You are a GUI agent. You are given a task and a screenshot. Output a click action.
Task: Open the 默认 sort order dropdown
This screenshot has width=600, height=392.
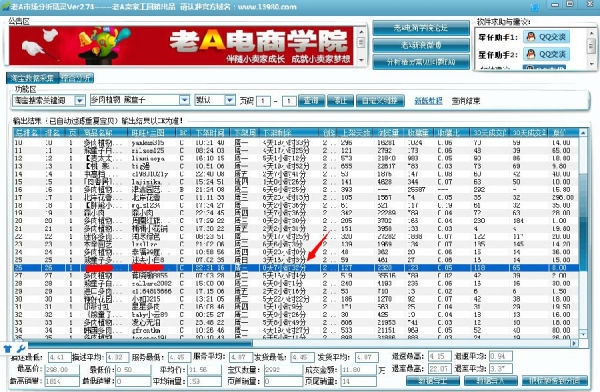tap(230, 100)
